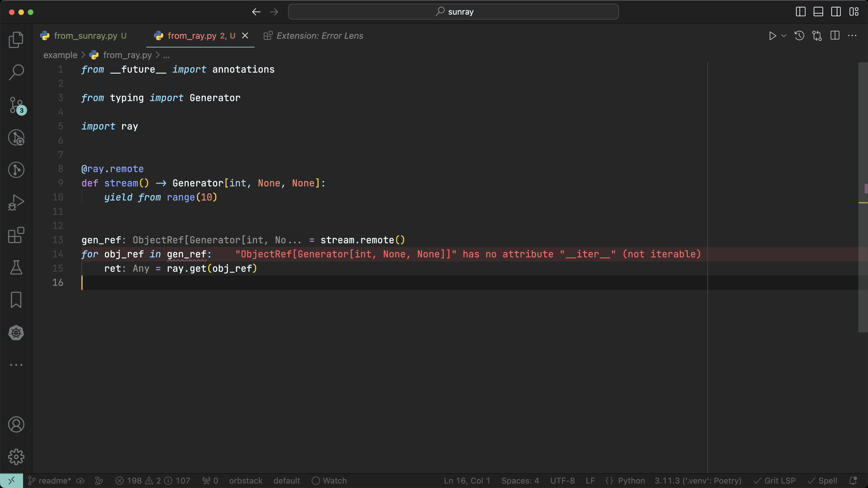Toggle the primary side bar layout button
The height and width of the screenshot is (488, 868).
coord(801,12)
